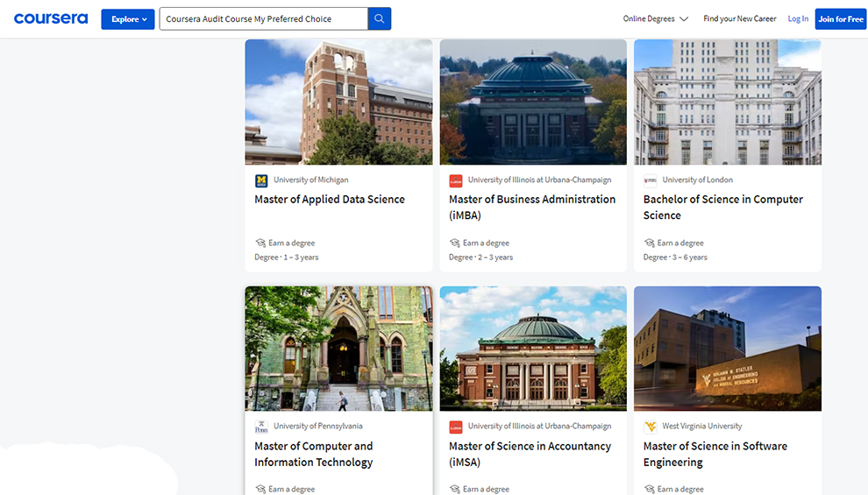Open the iMBA building photo

point(533,102)
